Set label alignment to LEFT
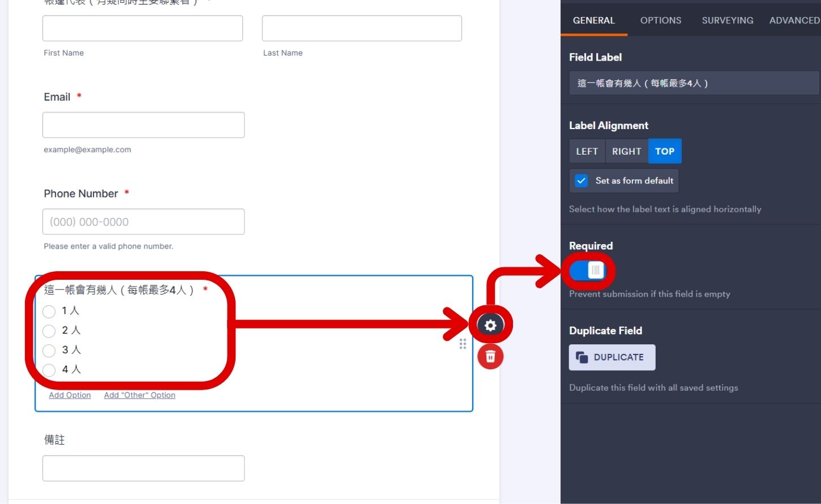This screenshot has width=821, height=504. click(x=587, y=151)
